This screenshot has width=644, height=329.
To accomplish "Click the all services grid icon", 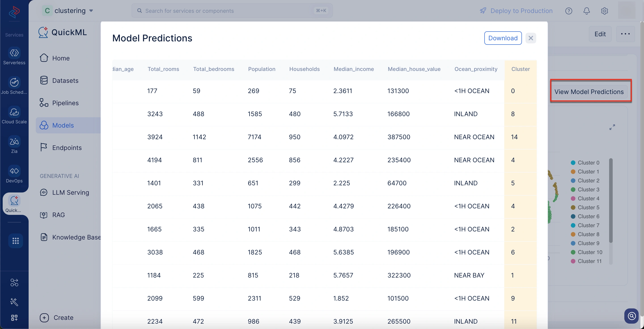I will click(x=15, y=241).
